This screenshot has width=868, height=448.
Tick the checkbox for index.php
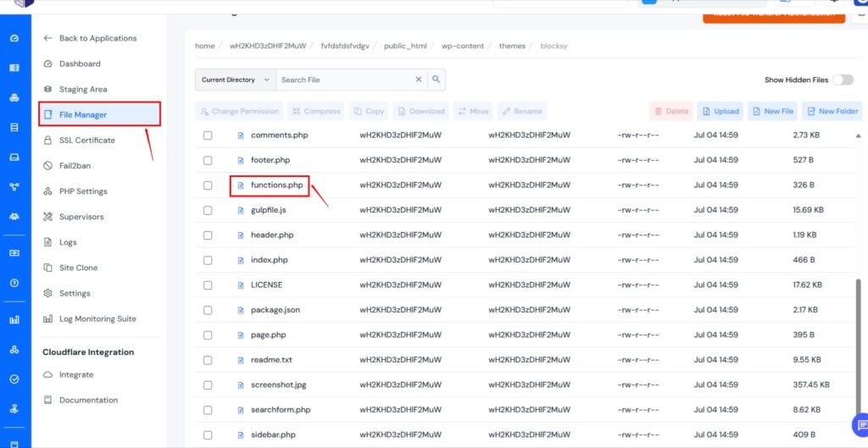tap(208, 260)
